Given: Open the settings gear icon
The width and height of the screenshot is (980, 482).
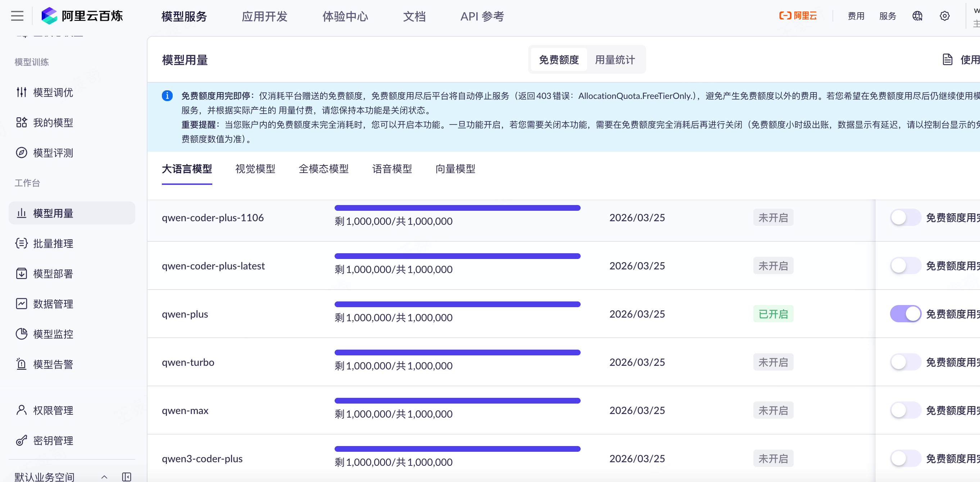Looking at the screenshot, I should [x=945, y=16].
